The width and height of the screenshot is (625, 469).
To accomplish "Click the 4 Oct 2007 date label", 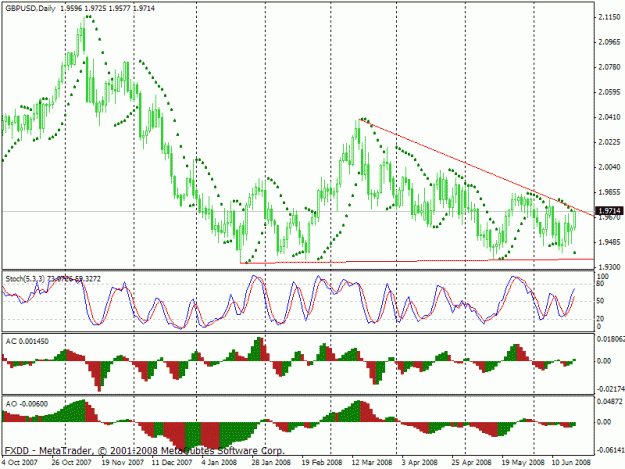I will (20, 463).
